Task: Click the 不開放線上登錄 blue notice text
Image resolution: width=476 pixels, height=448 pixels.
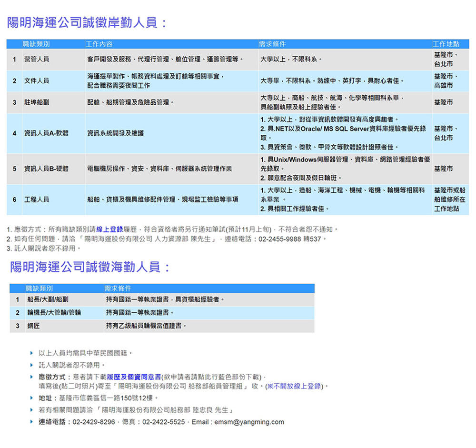Action: [294, 386]
